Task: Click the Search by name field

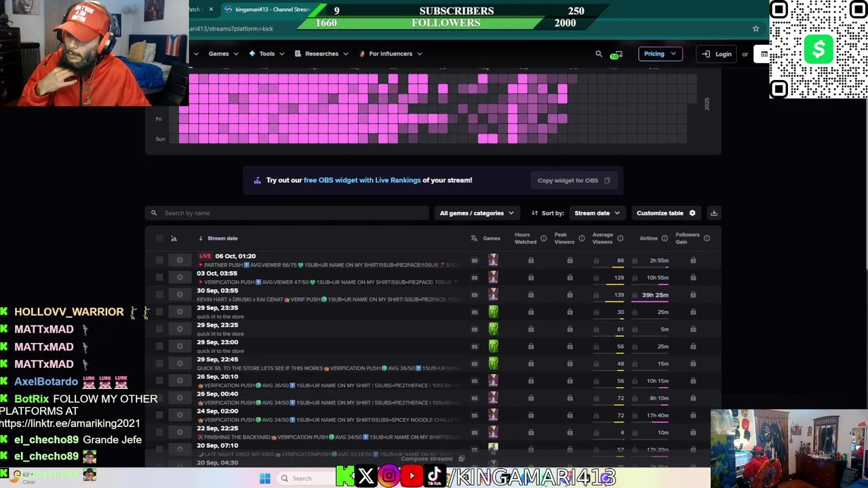Action: coord(287,213)
